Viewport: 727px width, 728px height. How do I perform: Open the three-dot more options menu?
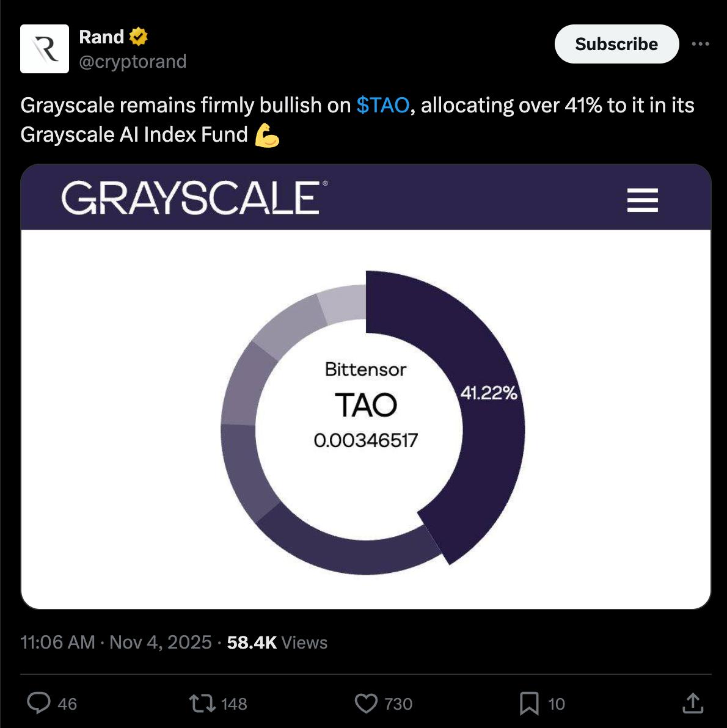(700, 44)
